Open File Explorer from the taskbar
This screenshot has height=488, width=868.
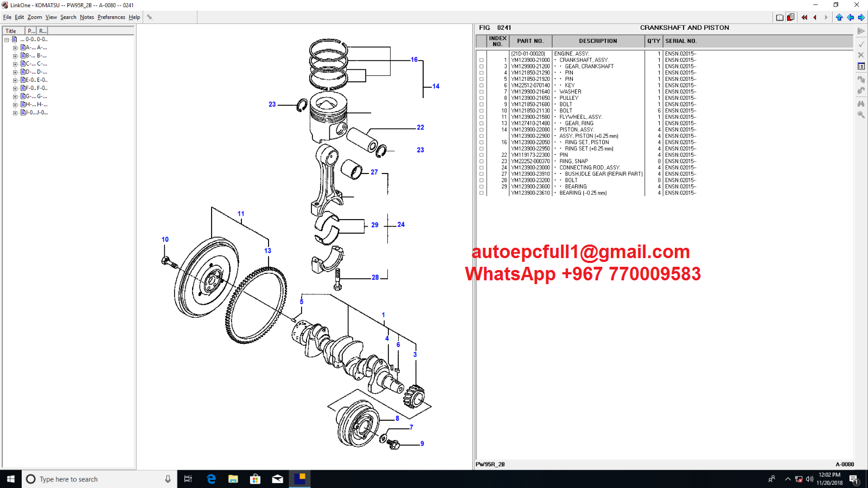233,479
